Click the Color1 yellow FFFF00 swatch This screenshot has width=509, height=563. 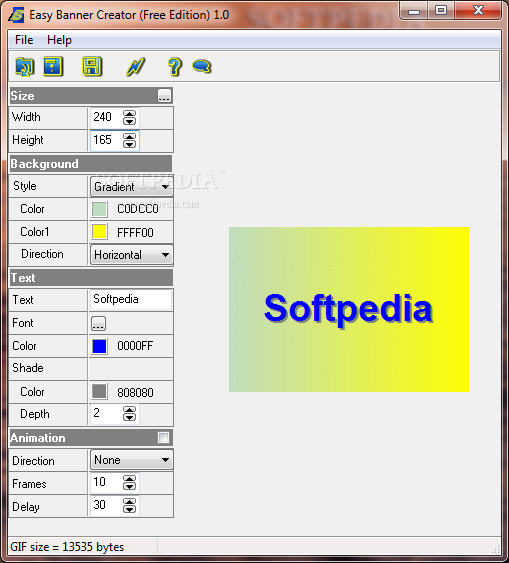(99, 232)
